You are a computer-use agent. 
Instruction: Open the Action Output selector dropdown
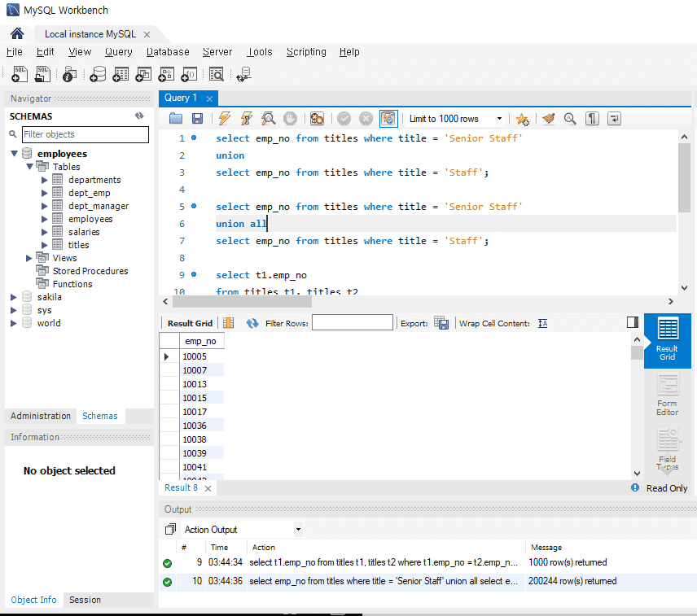point(298,530)
